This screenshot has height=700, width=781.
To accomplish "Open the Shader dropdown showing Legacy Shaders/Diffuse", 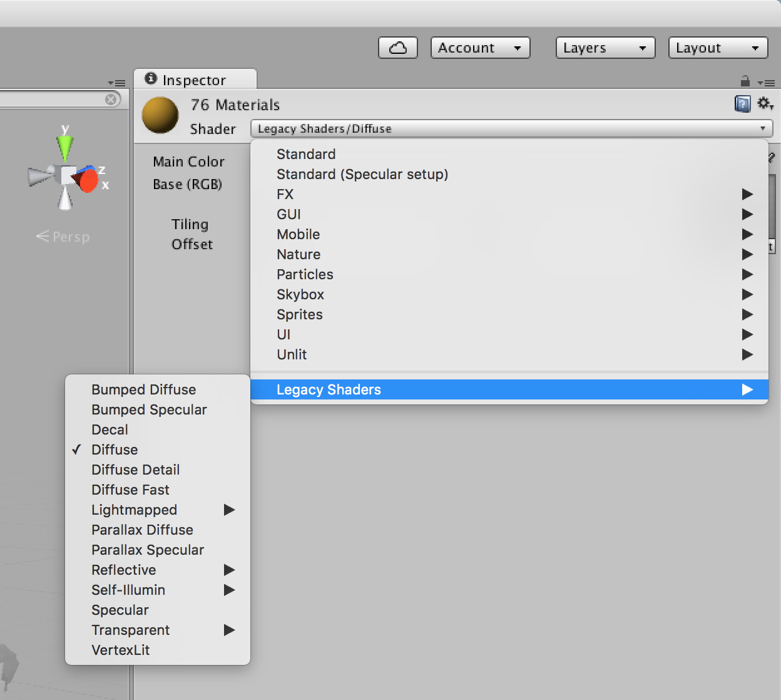I will tap(511, 128).
